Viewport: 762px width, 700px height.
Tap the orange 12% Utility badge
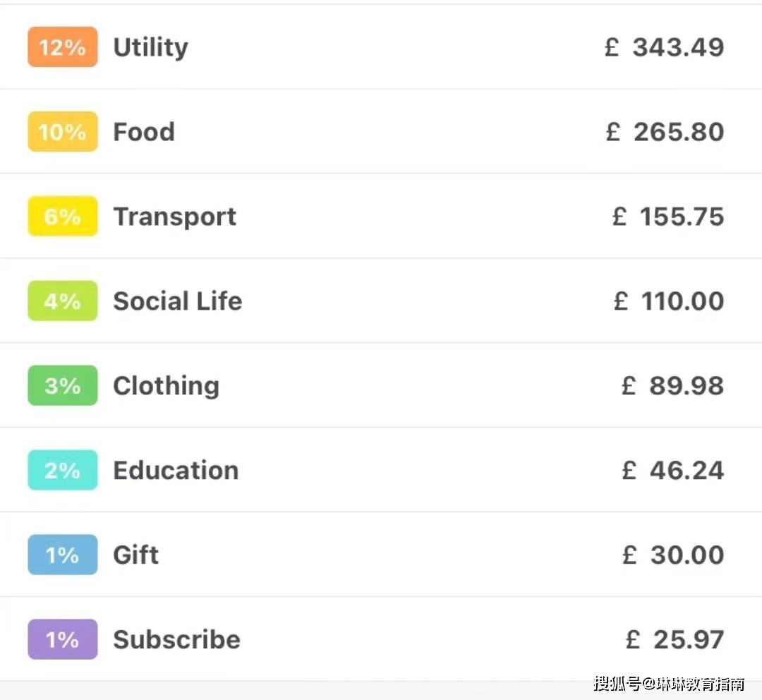coord(63,47)
